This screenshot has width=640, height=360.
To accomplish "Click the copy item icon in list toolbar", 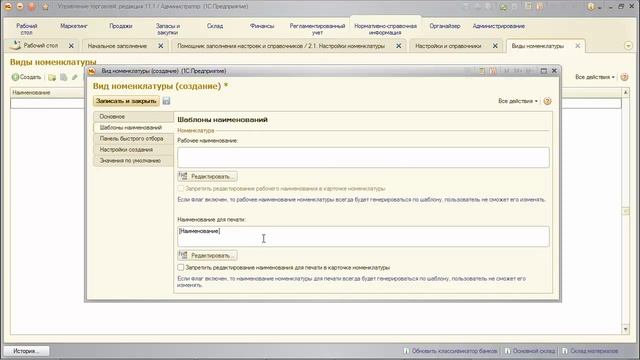I will click(64, 77).
